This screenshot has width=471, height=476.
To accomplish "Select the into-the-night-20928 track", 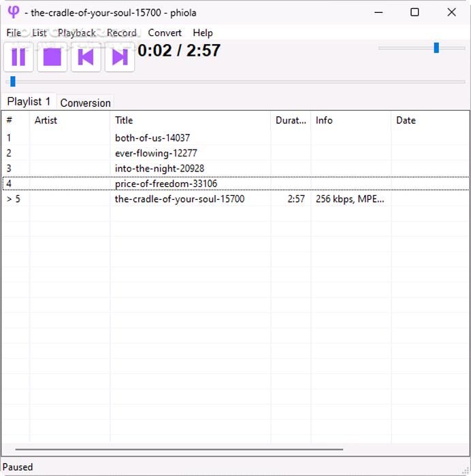I will pos(159,169).
